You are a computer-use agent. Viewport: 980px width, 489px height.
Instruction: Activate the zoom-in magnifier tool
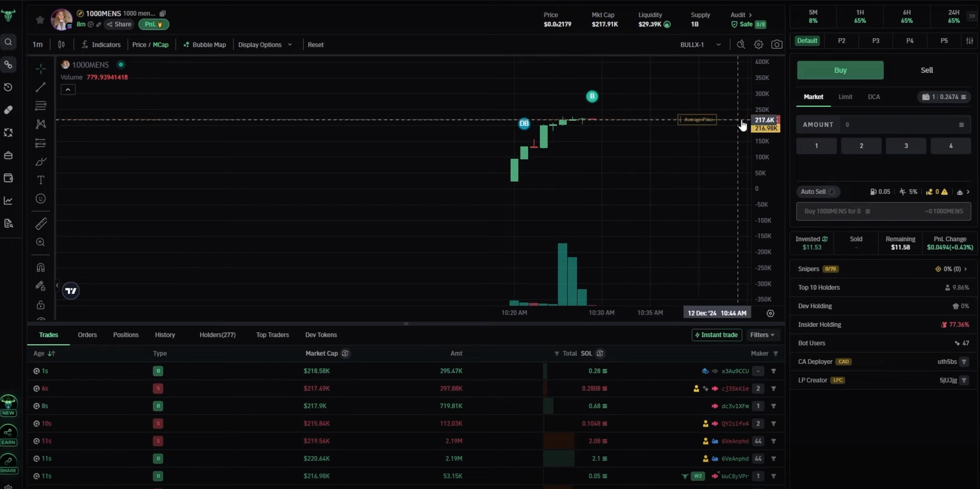point(41,242)
